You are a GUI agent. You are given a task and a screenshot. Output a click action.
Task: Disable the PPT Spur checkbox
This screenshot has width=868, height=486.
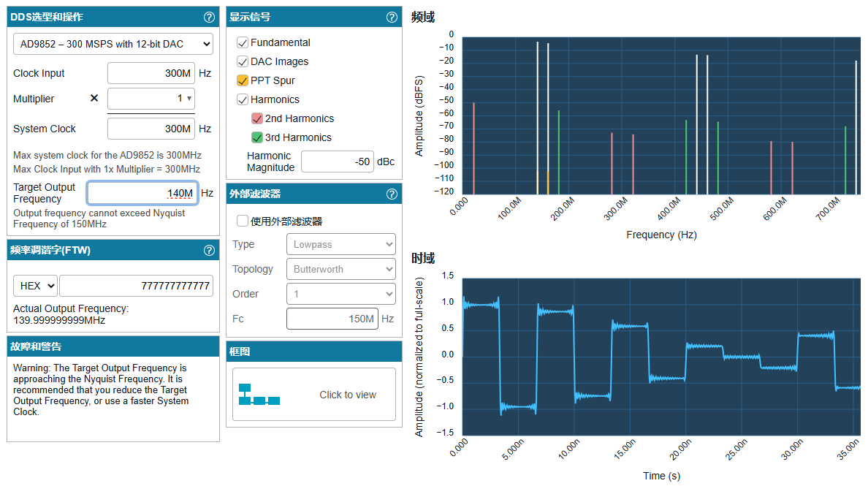243,80
